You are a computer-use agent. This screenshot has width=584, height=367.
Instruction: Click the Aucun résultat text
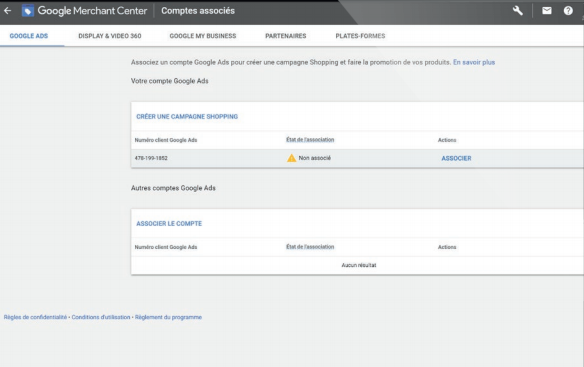[x=359, y=265]
